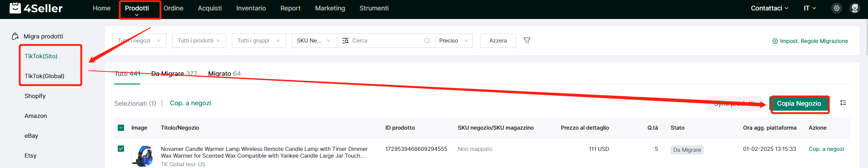Open the headset product thumbnail image
Viewport: 868px width, 168px height.
142,156
